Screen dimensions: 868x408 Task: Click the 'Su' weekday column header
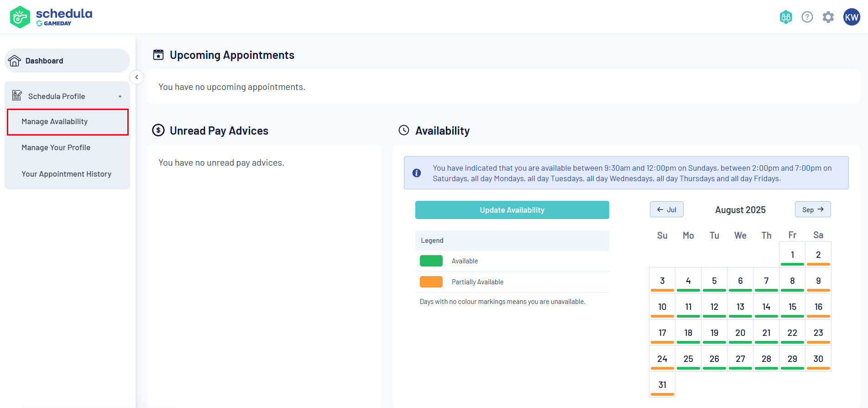[x=662, y=235]
